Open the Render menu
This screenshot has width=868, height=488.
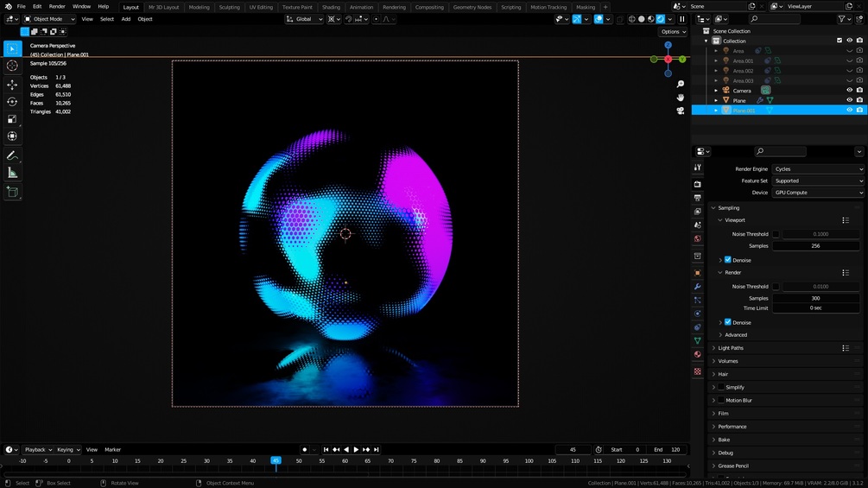tap(57, 7)
